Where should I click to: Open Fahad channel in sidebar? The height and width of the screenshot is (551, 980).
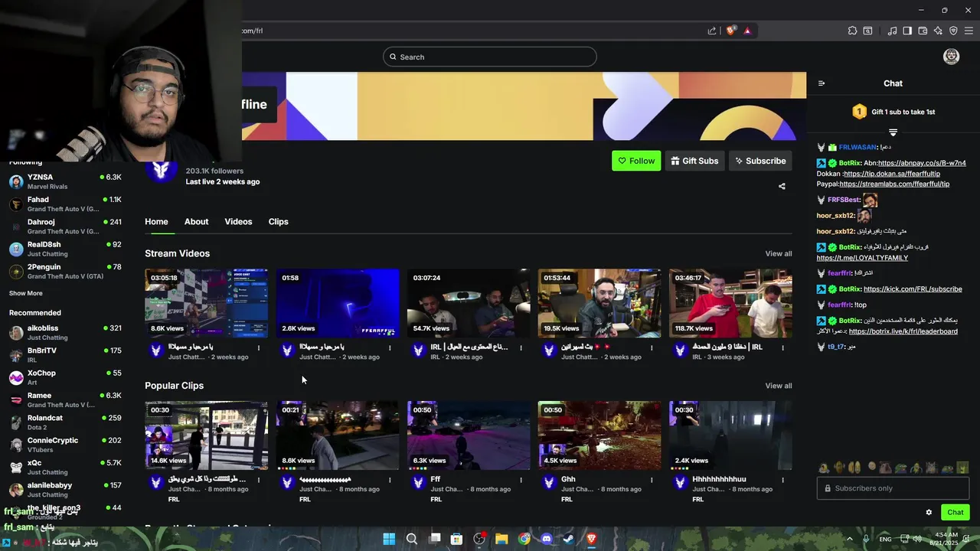pyautogui.click(x=65, y=204)
